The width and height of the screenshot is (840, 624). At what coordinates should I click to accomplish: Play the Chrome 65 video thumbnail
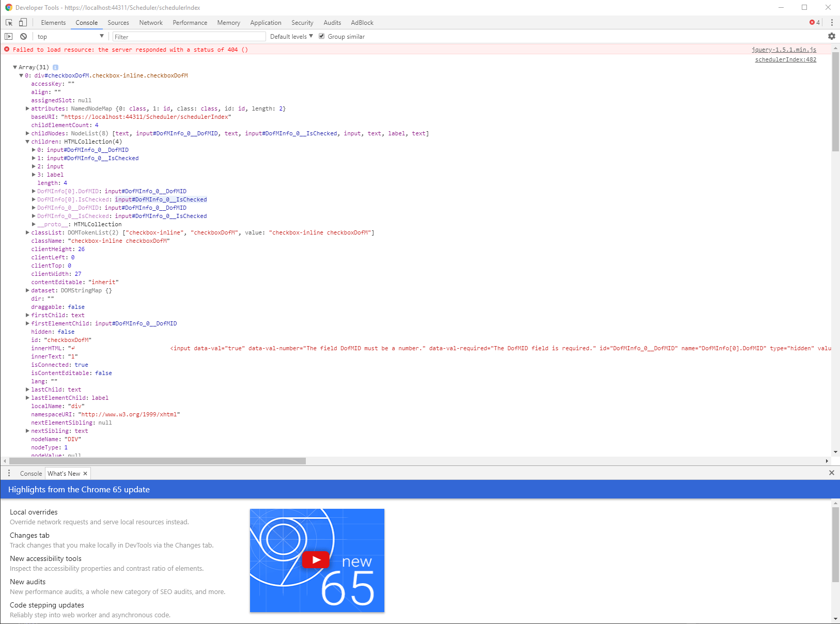click(x=316, y=560)
